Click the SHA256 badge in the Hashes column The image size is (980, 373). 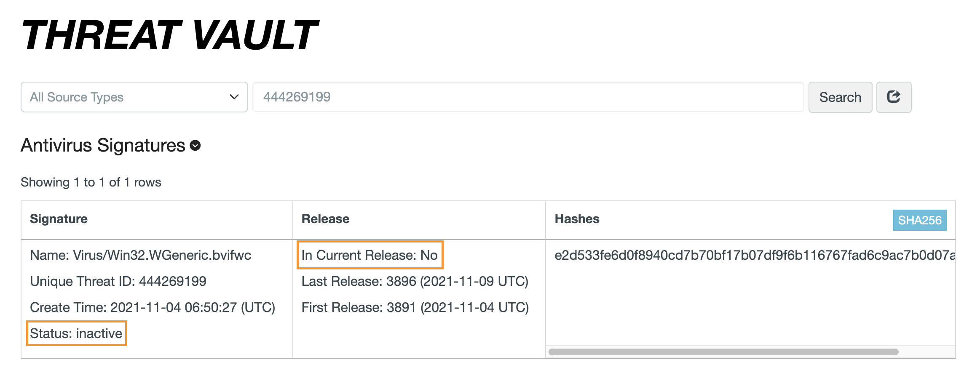(x=919, y=219)
